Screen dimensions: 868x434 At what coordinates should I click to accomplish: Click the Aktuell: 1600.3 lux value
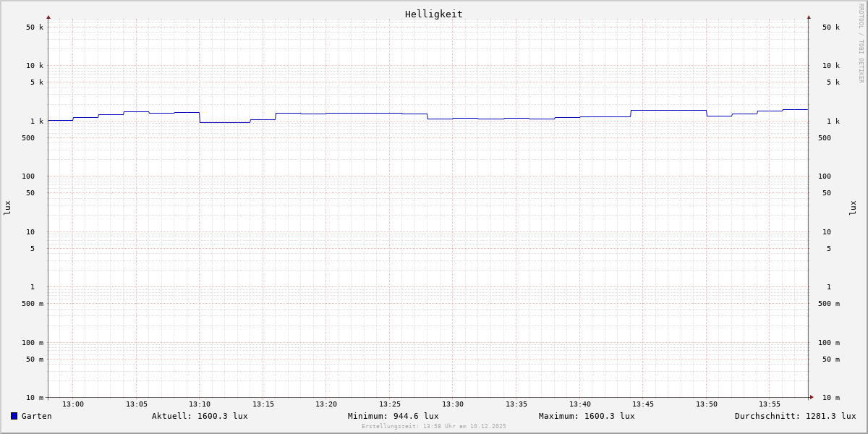pyautogui.click(x=200, y=416)
